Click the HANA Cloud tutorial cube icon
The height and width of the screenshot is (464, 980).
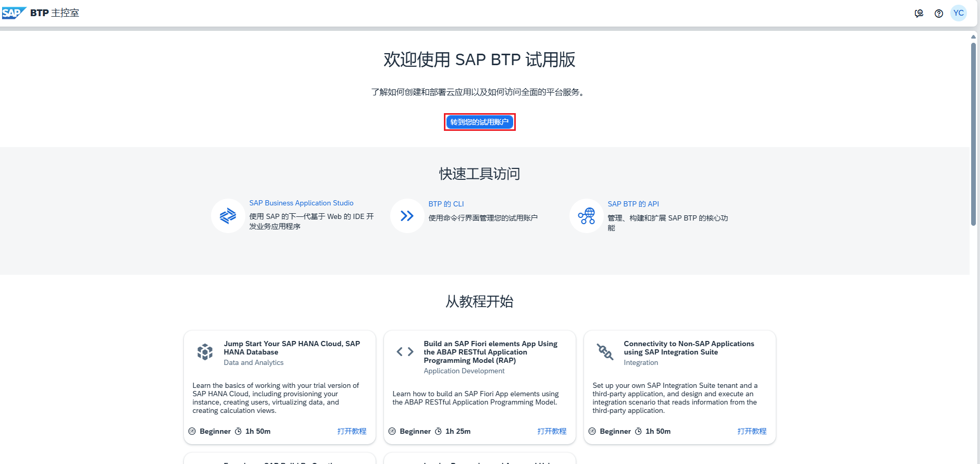(205, 352)
